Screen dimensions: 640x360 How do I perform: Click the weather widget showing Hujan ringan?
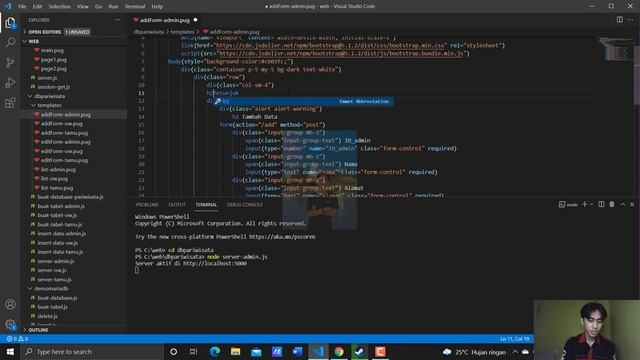(x=474, y=351)
